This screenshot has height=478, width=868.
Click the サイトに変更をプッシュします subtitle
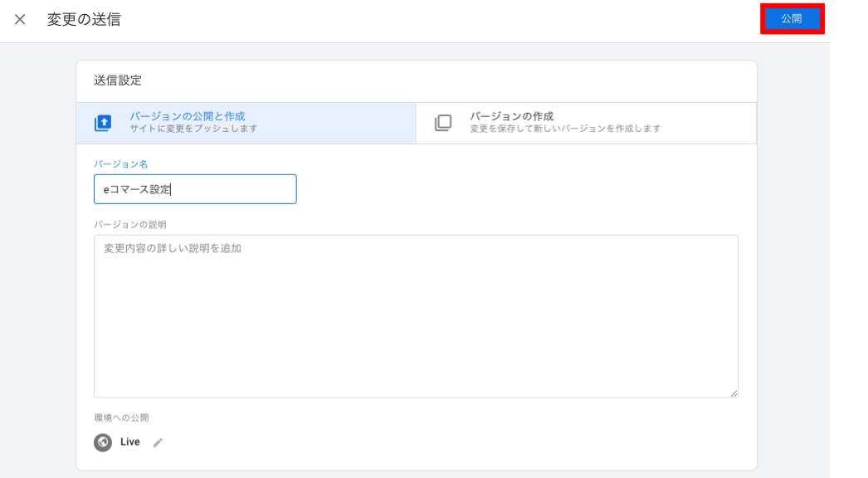point(193,129)
